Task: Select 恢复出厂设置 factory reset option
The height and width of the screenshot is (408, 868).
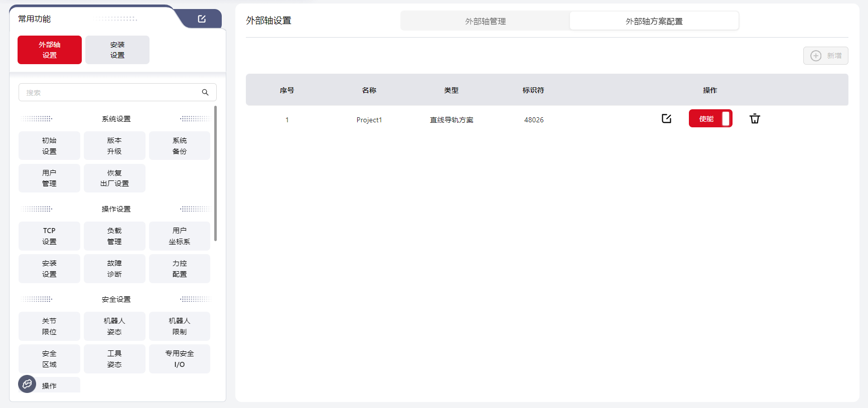Action: click(x=114, y=178)
